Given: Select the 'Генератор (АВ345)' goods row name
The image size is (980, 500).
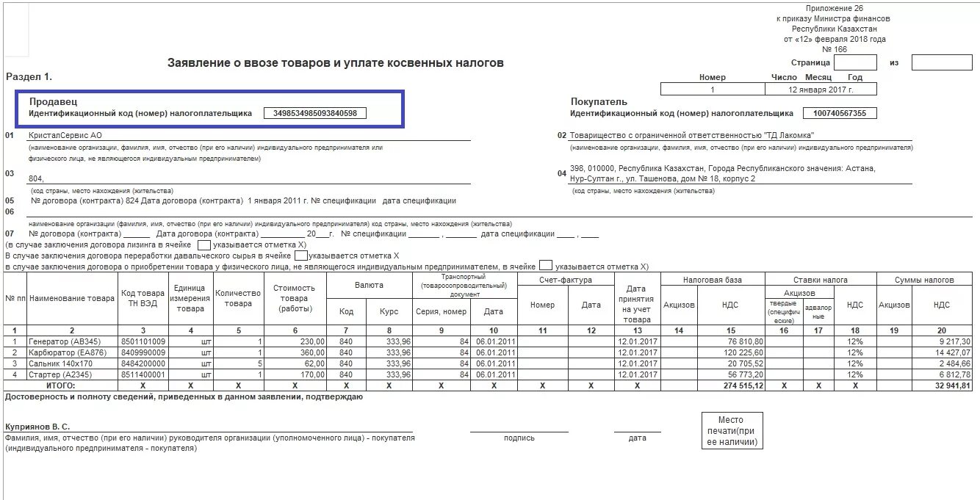Looking at the screenshot, I should click(63, 341).
